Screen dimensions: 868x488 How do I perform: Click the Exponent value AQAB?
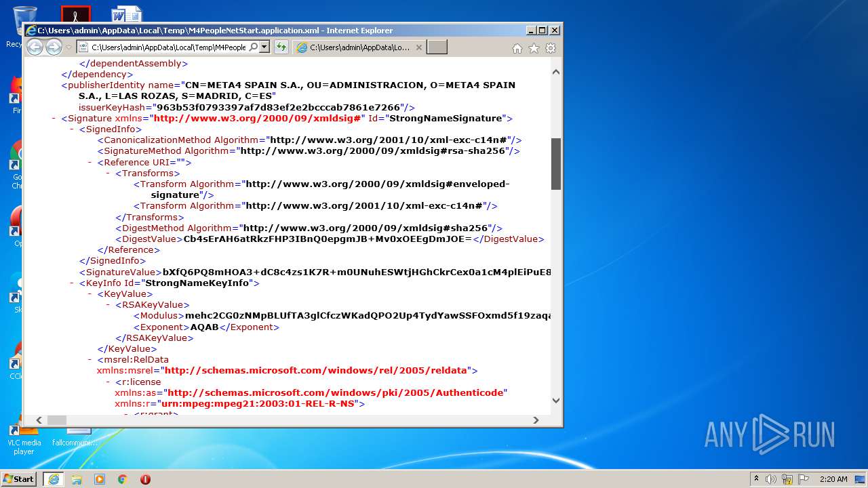[x=205, y=327]
